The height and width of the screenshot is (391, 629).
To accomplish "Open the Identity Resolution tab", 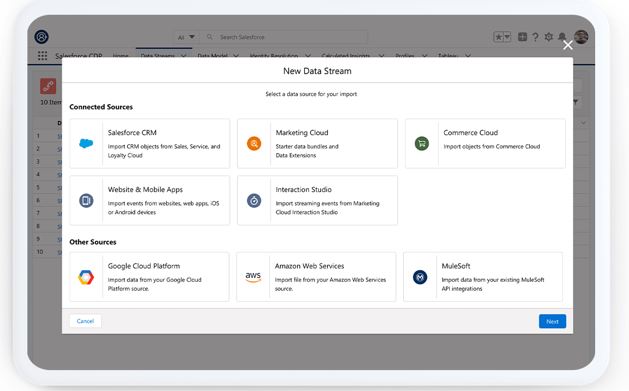I will pyautogui.click(x=274, y=55).
